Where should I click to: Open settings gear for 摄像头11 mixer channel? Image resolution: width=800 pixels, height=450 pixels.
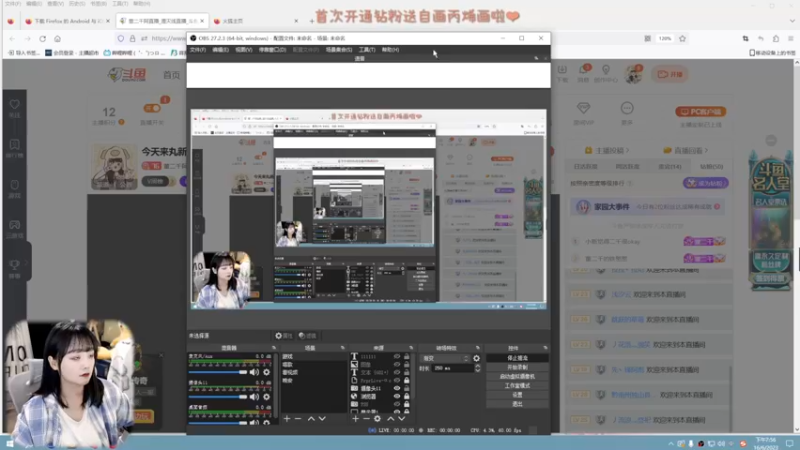[266, 396]
